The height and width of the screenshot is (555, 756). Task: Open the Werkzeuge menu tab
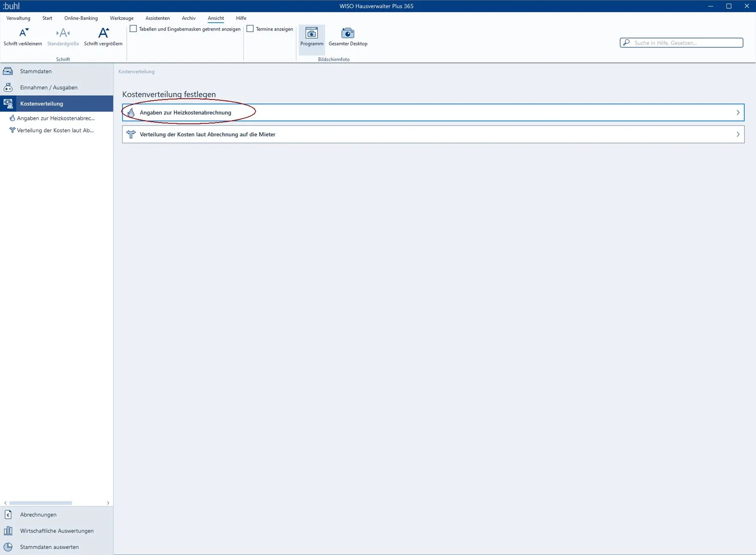tap(122, 18)
